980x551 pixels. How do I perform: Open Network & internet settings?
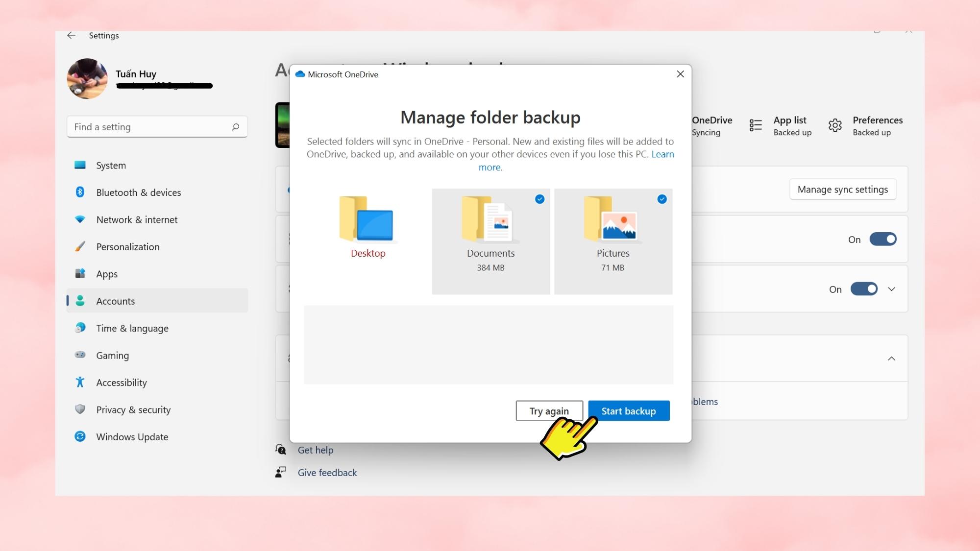(157, 220)
